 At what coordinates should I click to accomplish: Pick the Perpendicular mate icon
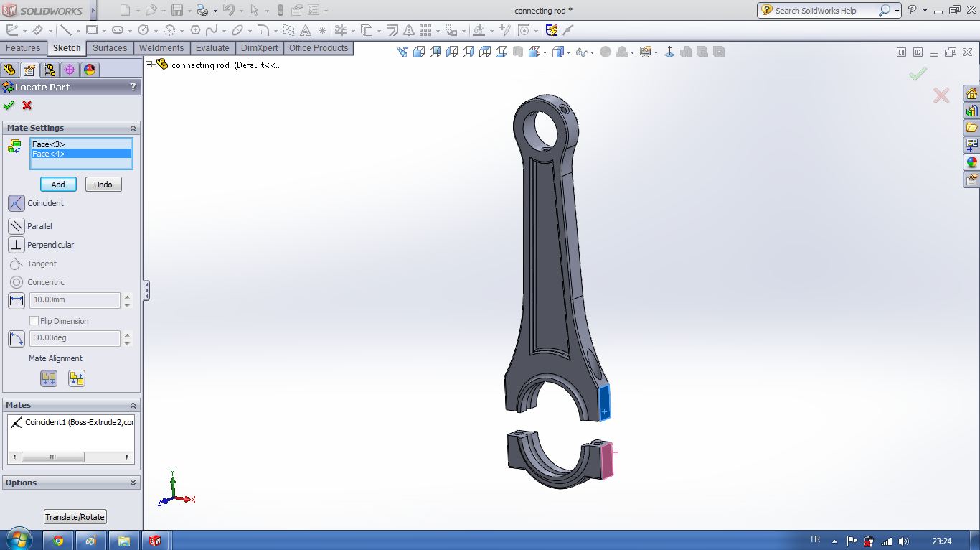(x=16, y=245)
